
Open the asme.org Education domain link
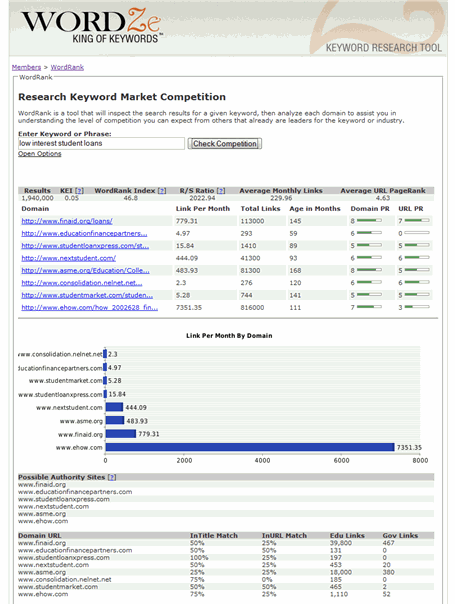(x=86, y=270)
